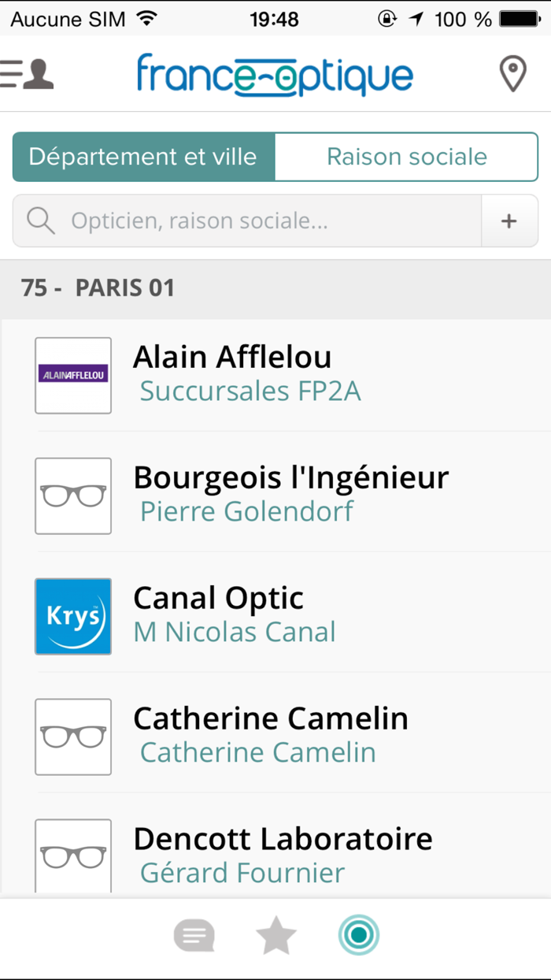Switch to the Raison sociale tab

(x=406, y=157)
